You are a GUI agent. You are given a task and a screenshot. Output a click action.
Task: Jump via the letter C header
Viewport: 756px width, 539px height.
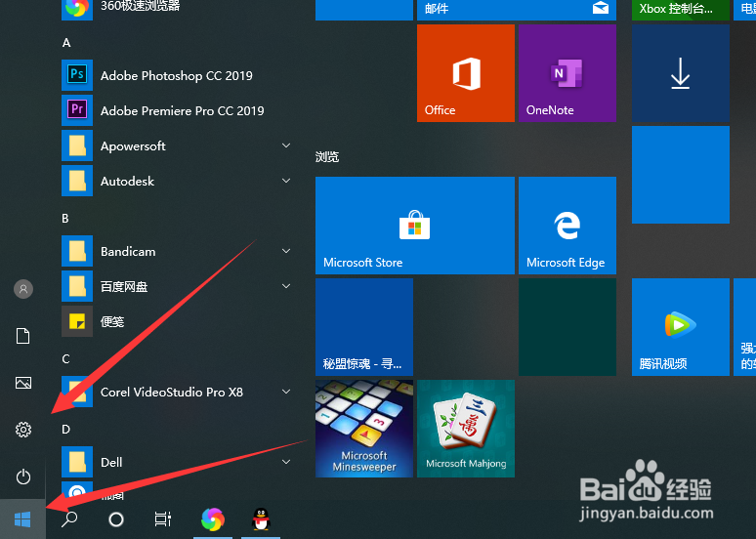point(66,359)
